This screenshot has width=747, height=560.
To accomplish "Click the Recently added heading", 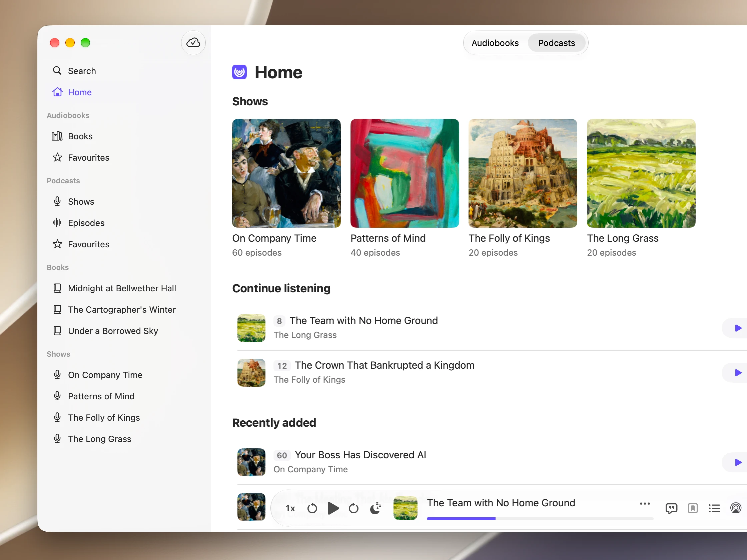I will (274, 423).
